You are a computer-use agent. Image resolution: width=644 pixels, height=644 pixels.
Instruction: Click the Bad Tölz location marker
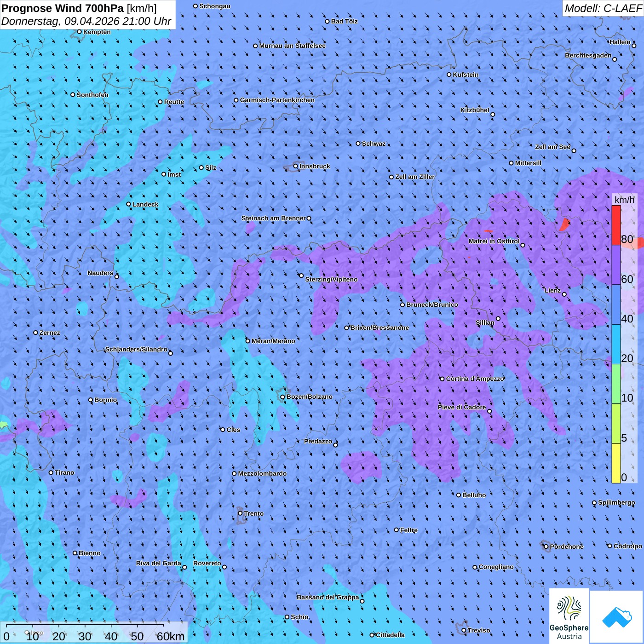tap(328, 21)
